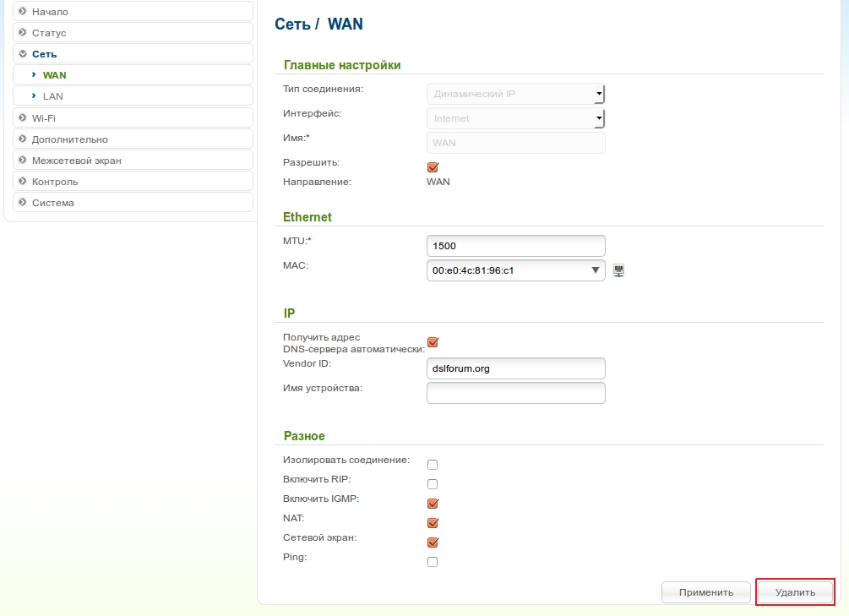Screen dimensions: 849x616
Task: Click the Система section arrow icon
Action: (23, 203)
